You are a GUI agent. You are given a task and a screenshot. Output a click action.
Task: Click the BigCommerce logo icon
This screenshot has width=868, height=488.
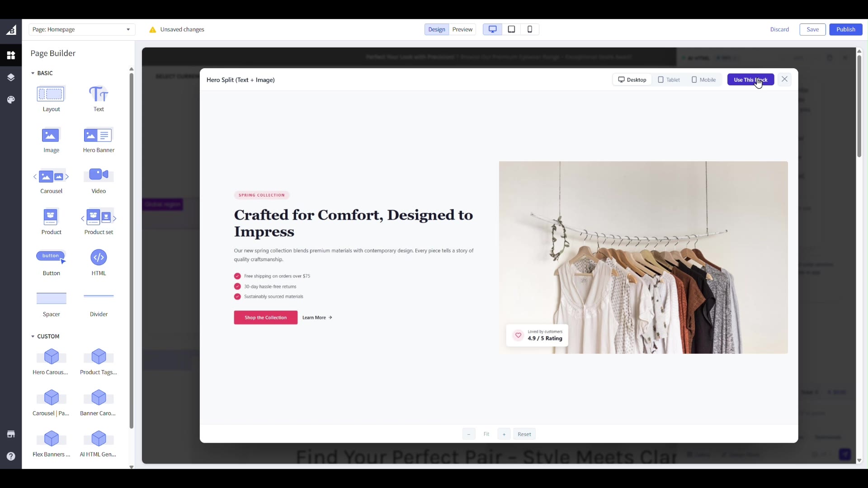click(x=11, y=30)
